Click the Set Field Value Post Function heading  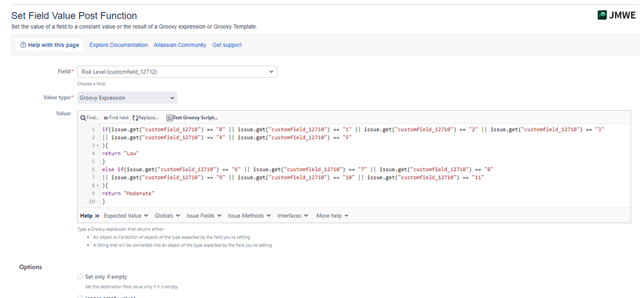[74, 15]
